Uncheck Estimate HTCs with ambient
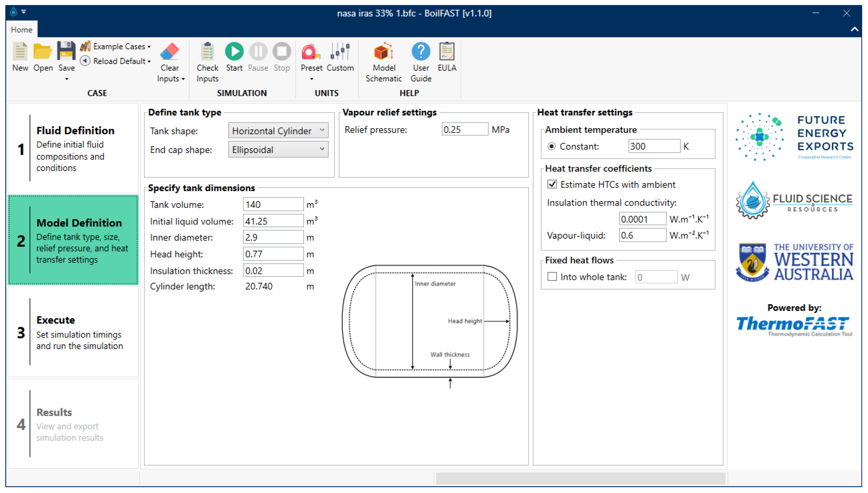Image resolution: width=868 pixels, height=493 pixels. (x=552, y=184)
